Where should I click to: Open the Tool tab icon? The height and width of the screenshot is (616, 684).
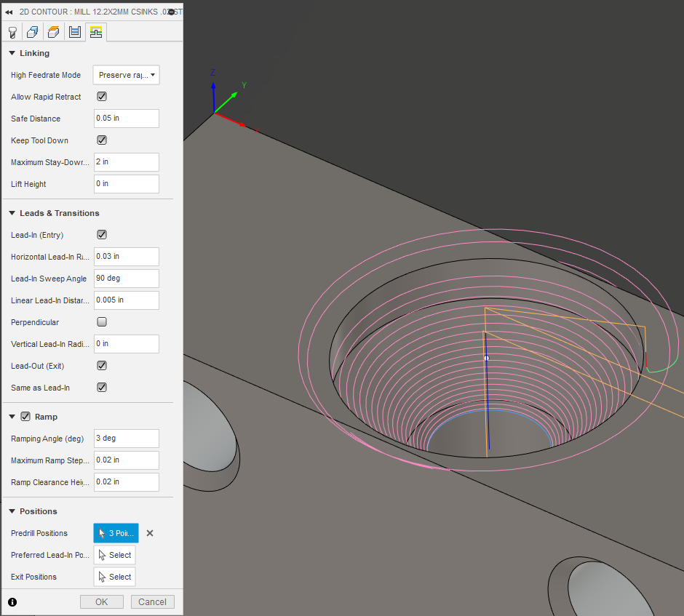(12, 32)
